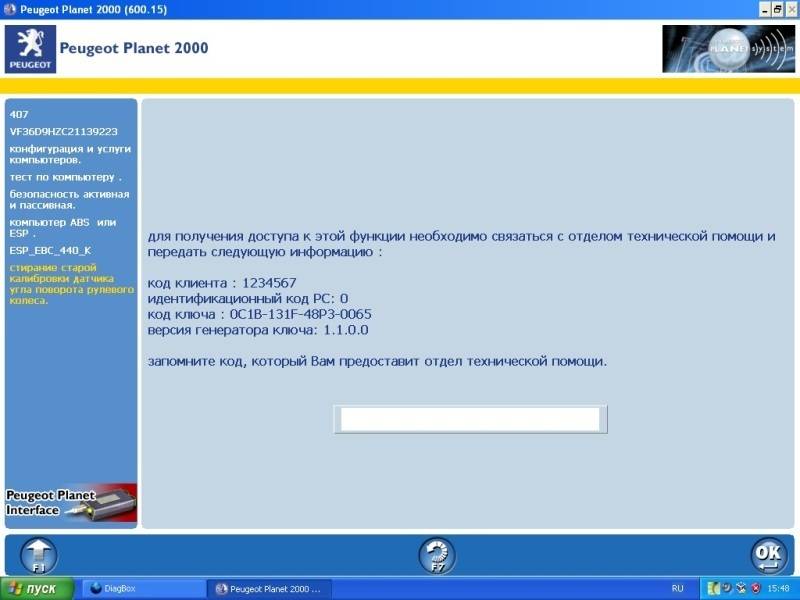Select the 407 vehicle entry in sidebar
This screenshot has height=600, width=800.
tap(19, 114)
